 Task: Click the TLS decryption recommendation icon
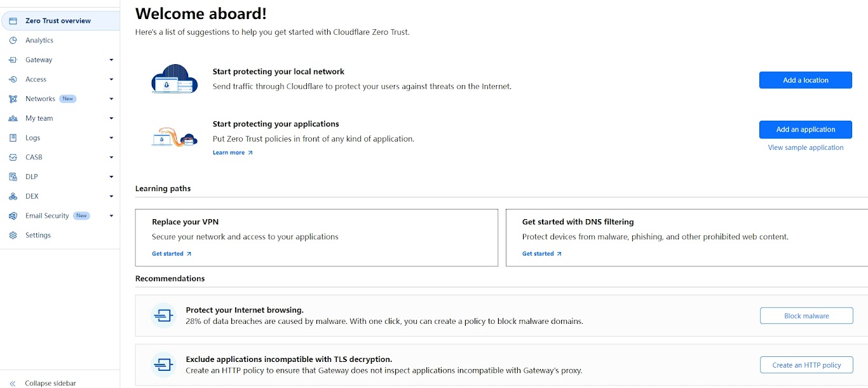tap(163, 365)
